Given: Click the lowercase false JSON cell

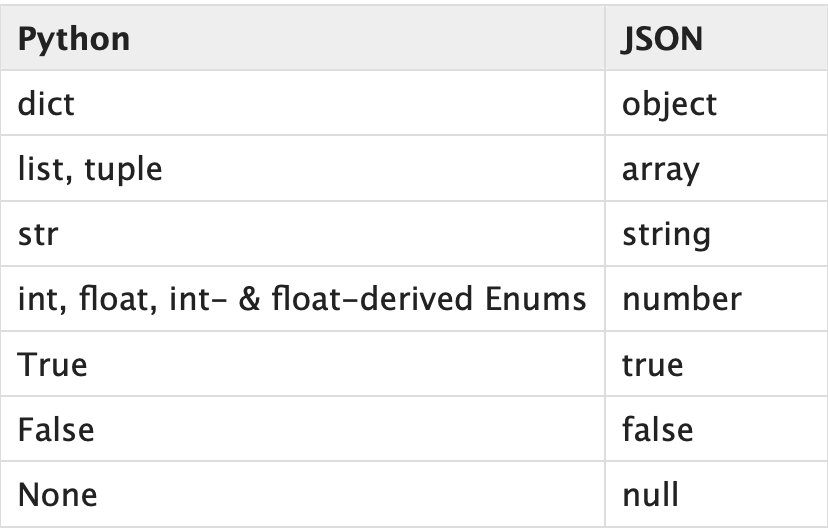Looking at the screenshot, I should coord(717,429).
